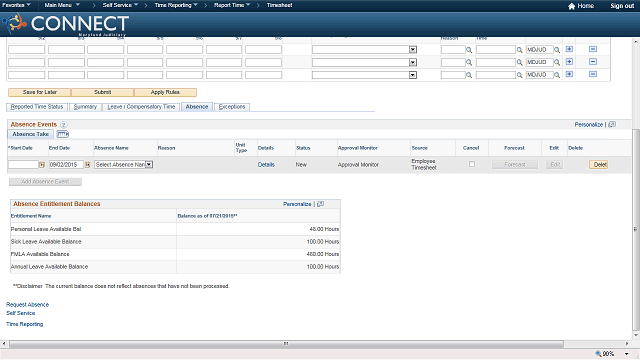
Task: Add a row after first timesheet row
Action: (569, 49)
